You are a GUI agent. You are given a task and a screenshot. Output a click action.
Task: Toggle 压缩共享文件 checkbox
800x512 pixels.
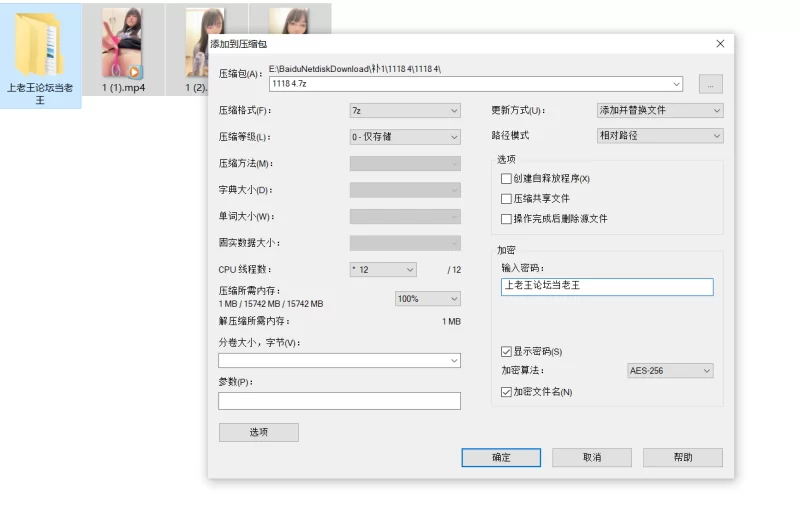pyautogui.click(x=506, y=198)
